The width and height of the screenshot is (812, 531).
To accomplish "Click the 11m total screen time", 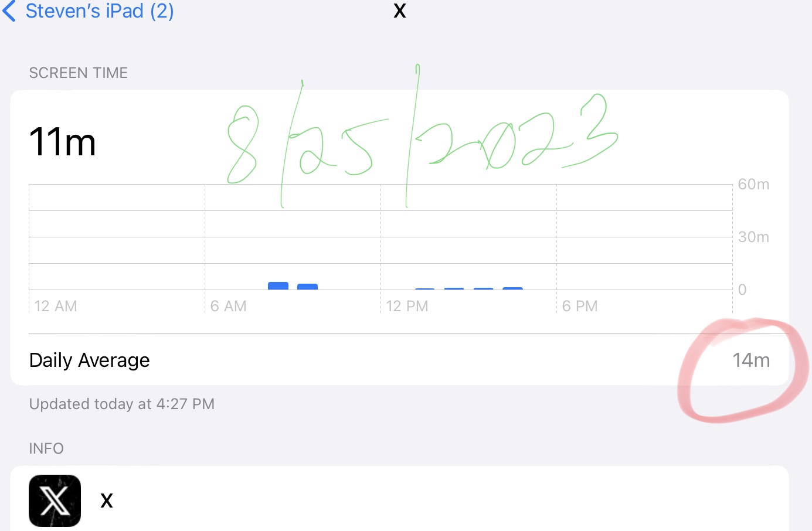I will [62, 142].
